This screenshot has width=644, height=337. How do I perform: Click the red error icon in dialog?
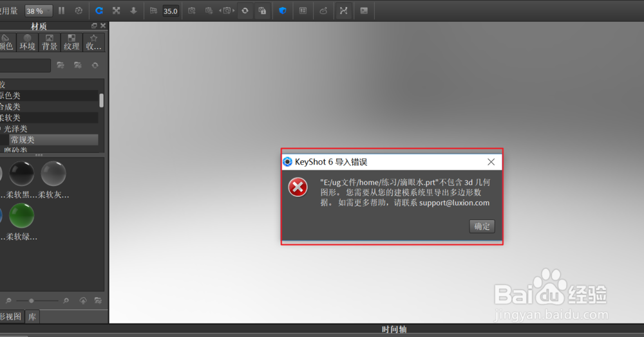pyautogui.click(x=298, y=187)
